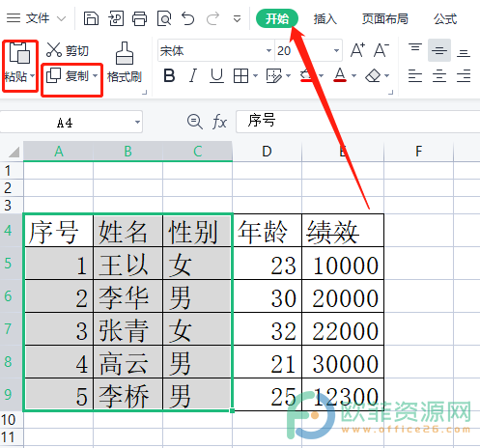Click the cell containing 王以
480x448 pixels.
tap(127, 264)
